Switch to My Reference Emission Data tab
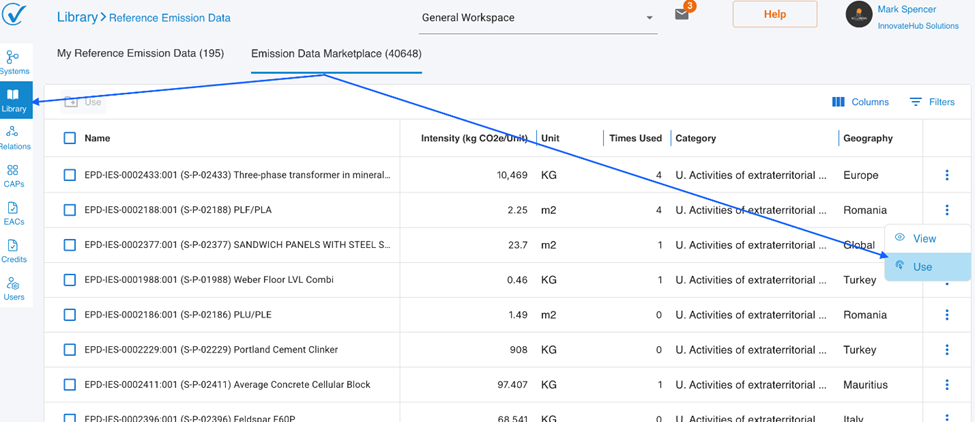Viewport: 975px width, 422px height. click(x=140, y=53)
